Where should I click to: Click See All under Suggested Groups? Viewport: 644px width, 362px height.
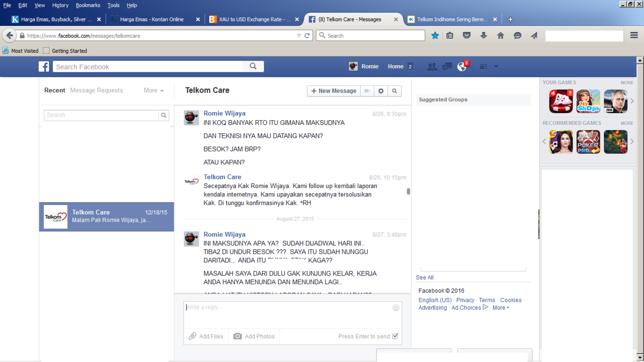tap(425, 278)
